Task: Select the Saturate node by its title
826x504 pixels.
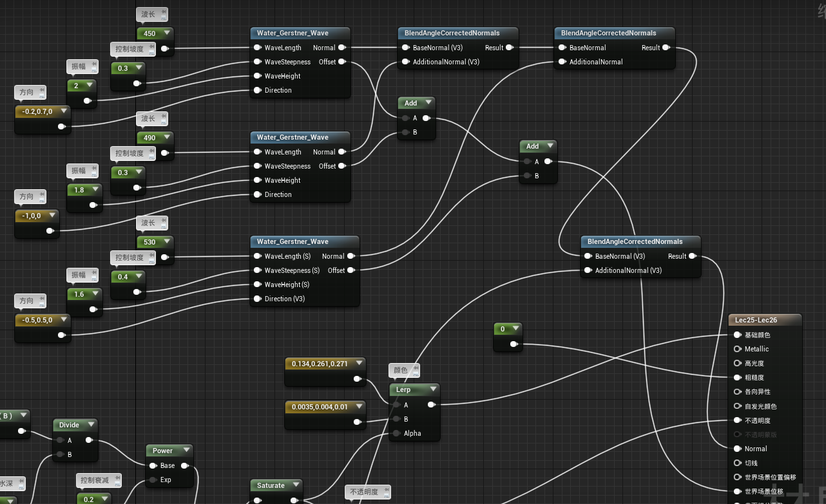Action: (271, 485)
